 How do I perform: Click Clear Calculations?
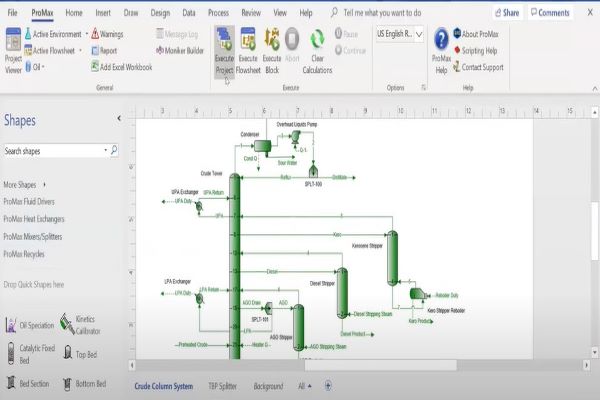[317, 51]
